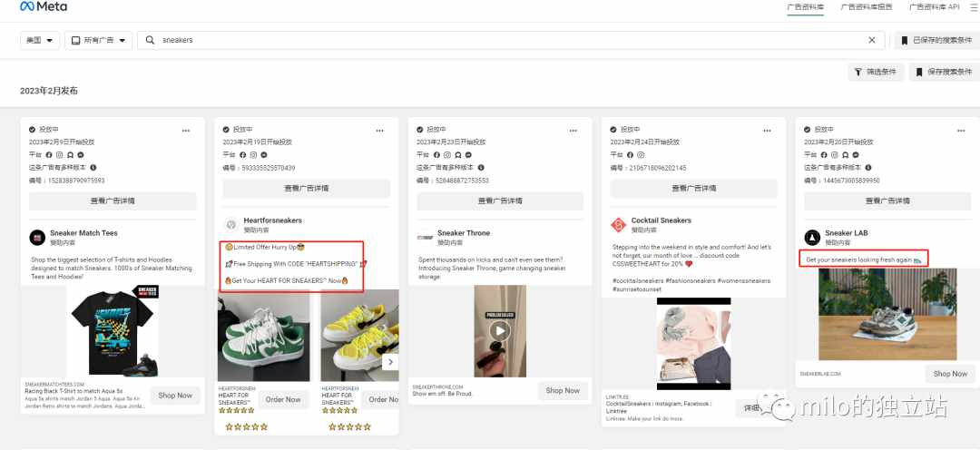Click multiple-versions info icon on Sneaker Throne card
The image size is (980, 450).
(x=481, y=168)
